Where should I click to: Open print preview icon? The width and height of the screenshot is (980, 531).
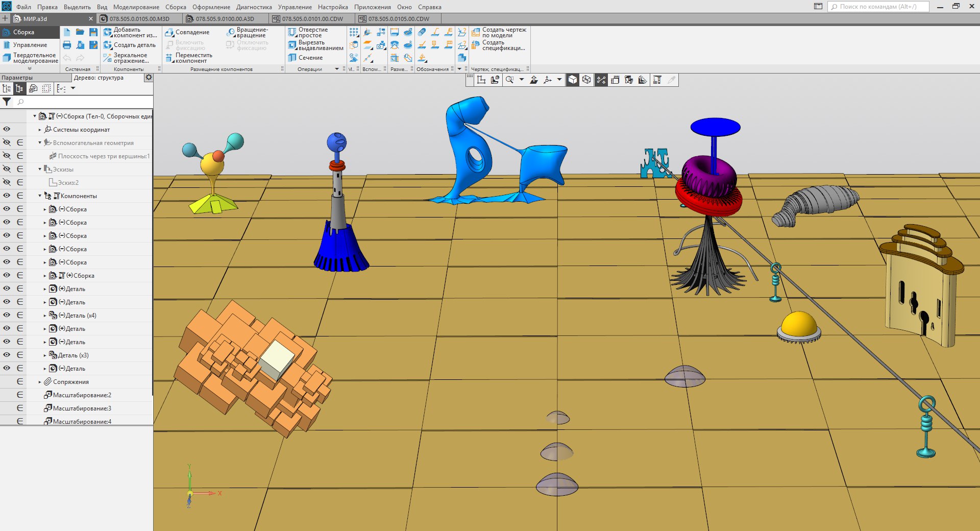(x=80, y=45)
